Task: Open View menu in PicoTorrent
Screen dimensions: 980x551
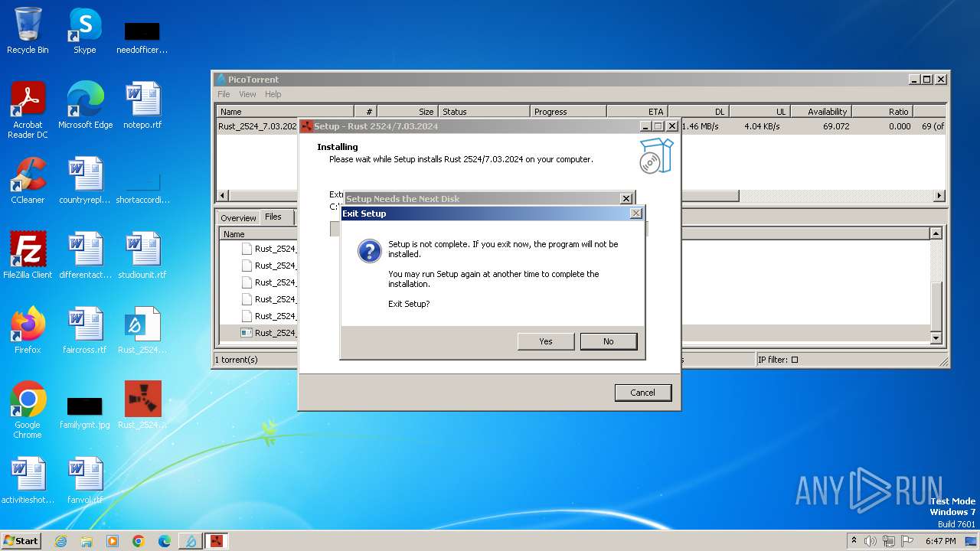Action: pos(247,94)
